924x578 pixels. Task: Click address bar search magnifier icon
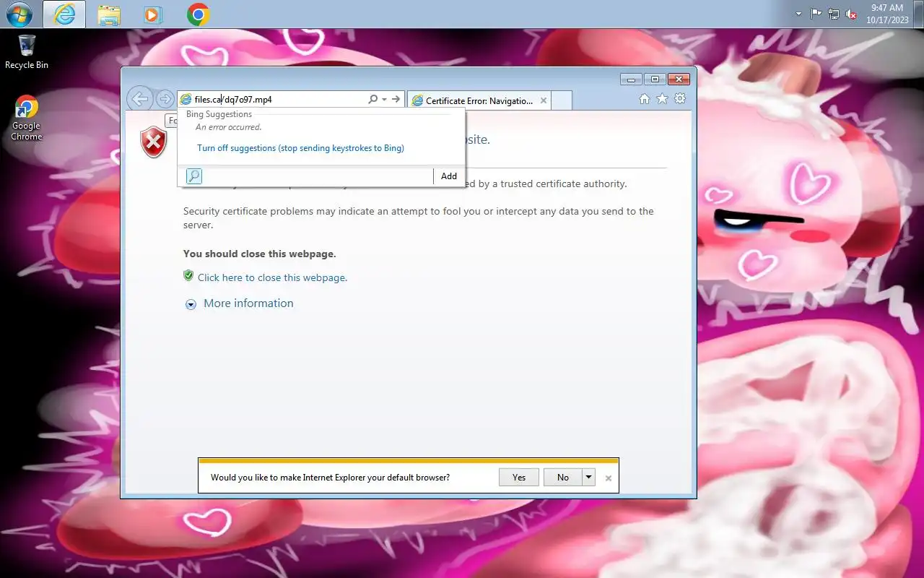click(x=373, y=99)
